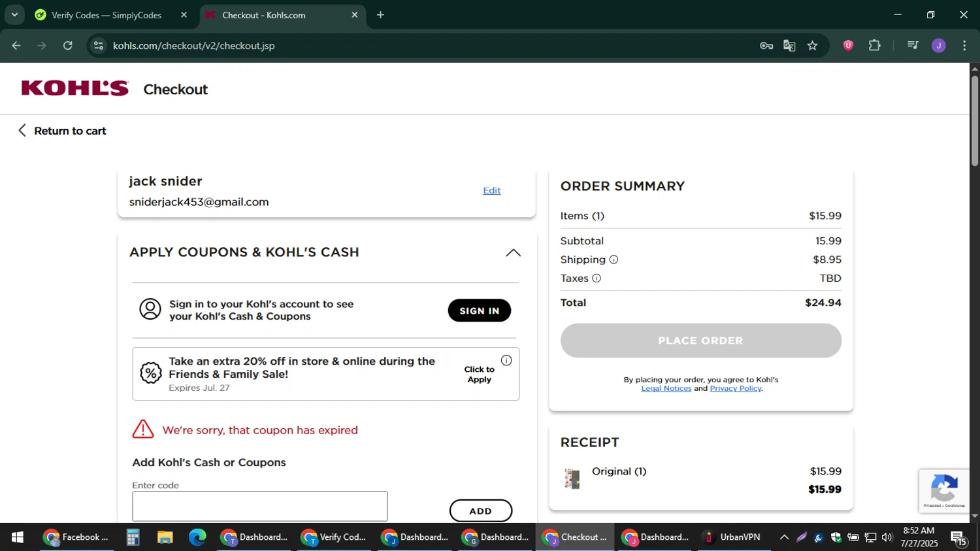Open info icon on Friends & Family coupon
The height and width of the screenshot is (551, 980).
pos(506,360)
